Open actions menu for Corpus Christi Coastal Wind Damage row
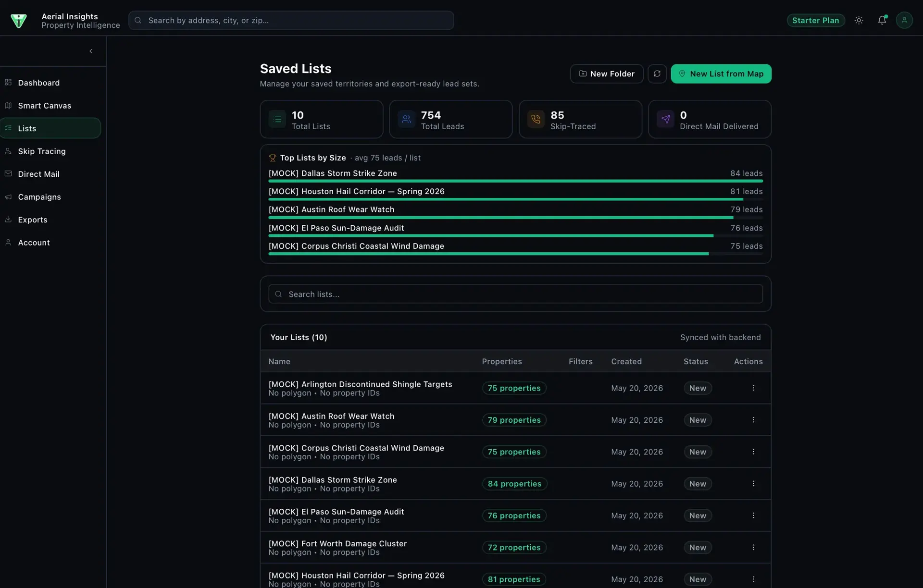Screen dimensions: 923x588 [x=753, y=452]
